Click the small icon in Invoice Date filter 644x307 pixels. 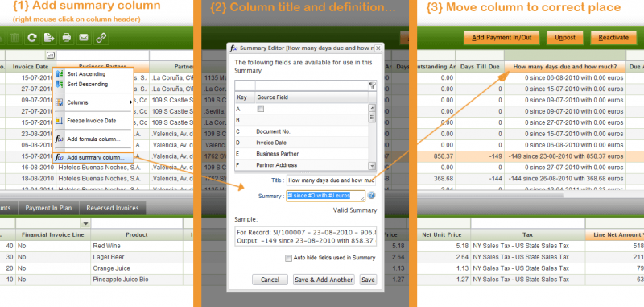51,55
